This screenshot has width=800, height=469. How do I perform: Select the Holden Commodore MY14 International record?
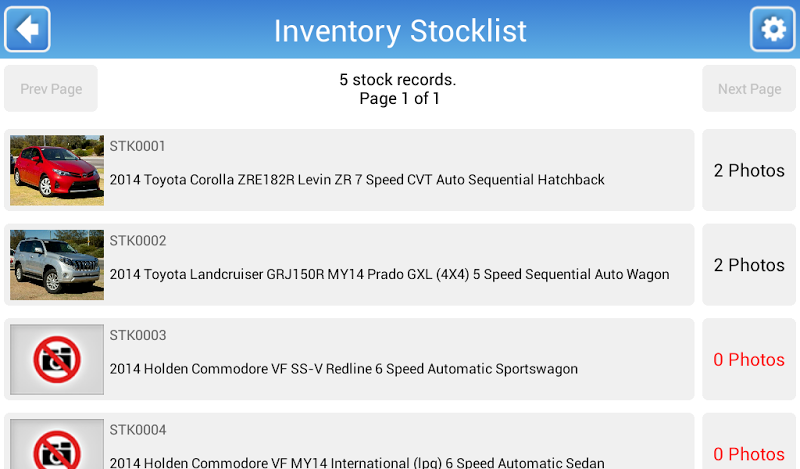click(x=357, y=462)
